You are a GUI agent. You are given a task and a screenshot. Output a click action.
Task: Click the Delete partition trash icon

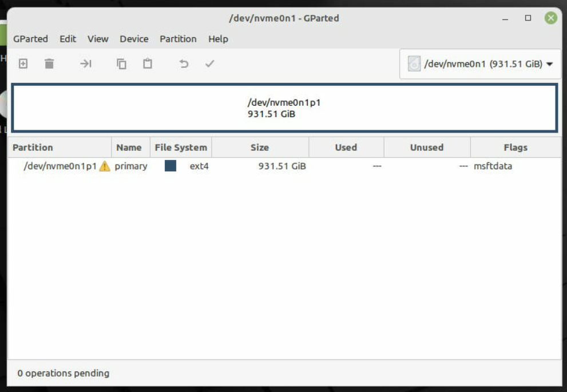pyautogui.click(x=49, y=63)
